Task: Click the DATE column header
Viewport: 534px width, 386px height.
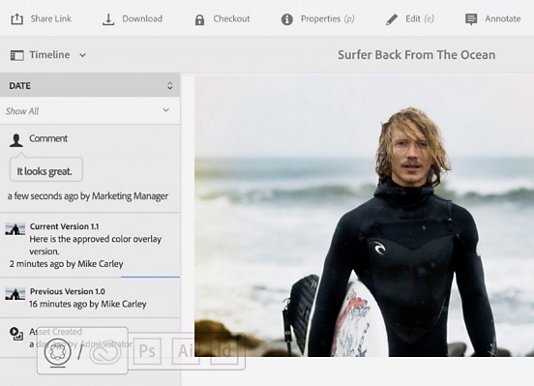Action: pyautogui.click(x=90, y=85)
